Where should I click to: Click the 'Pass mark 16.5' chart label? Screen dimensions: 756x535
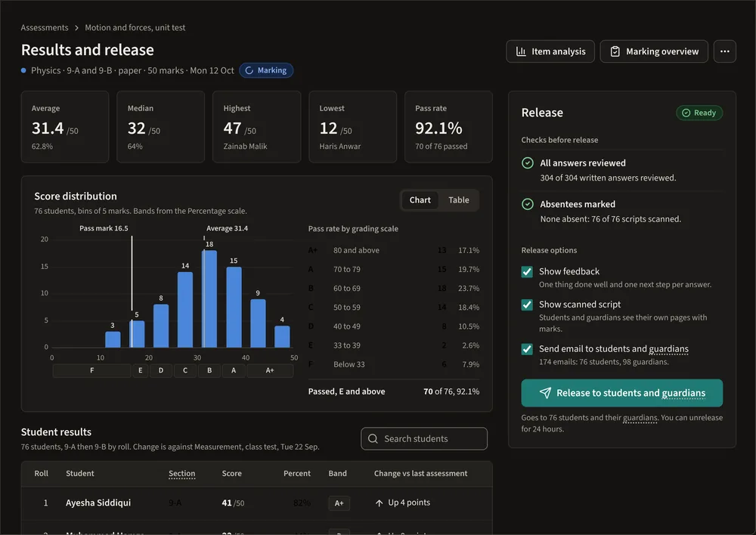pyautogui.click(x=104, y=228)
